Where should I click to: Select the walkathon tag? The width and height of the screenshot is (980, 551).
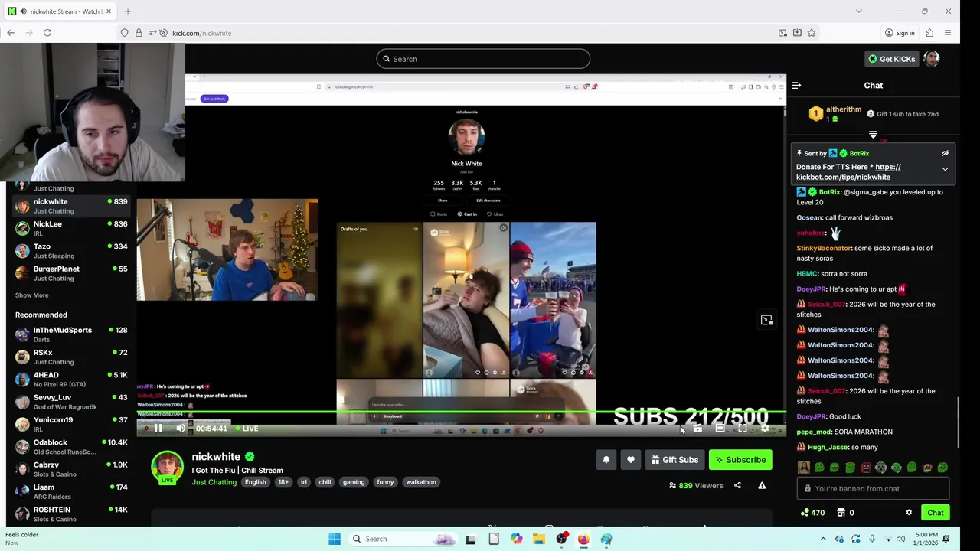[x=421, y=482]
